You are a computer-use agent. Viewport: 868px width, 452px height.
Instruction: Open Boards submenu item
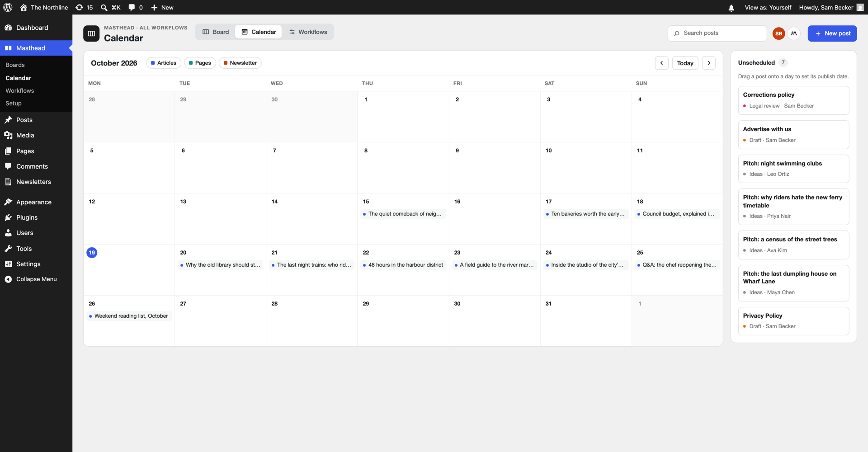click(15, 65)
